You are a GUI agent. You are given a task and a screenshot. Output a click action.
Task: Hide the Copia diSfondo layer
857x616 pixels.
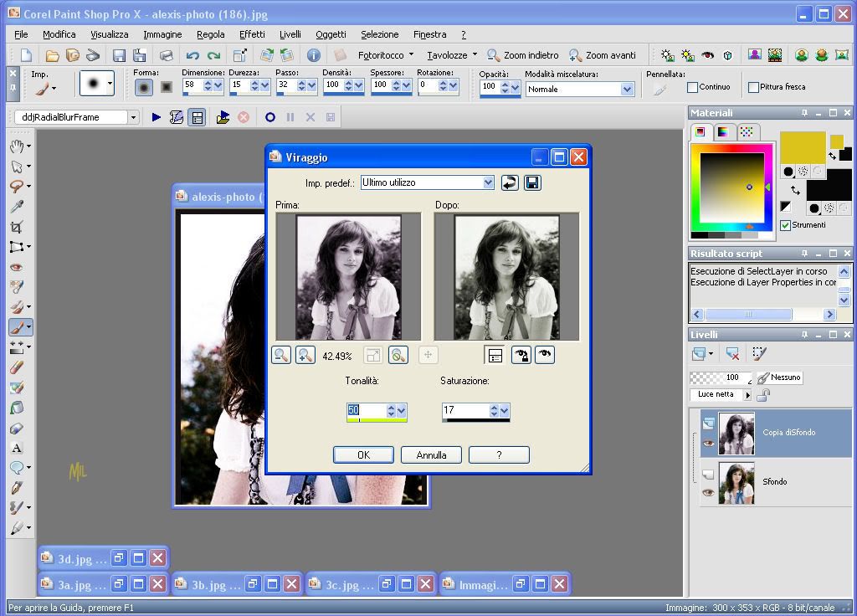click(708, 443)
